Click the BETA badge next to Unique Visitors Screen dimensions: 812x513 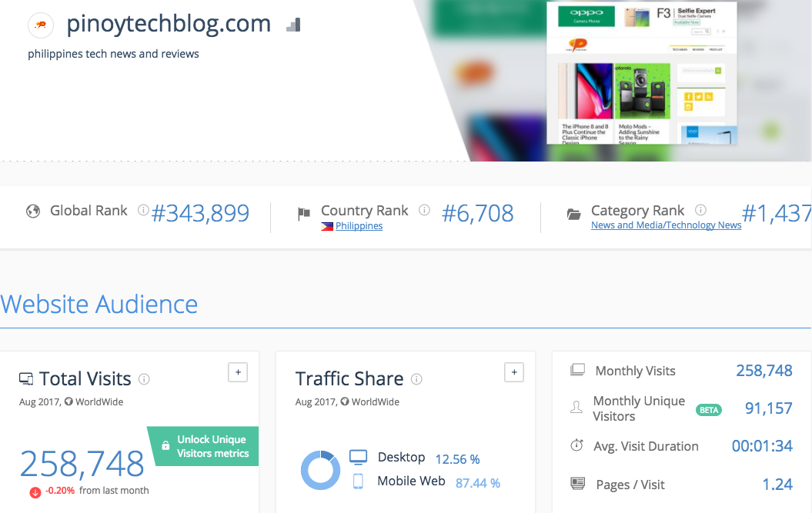tap(709, 410)
